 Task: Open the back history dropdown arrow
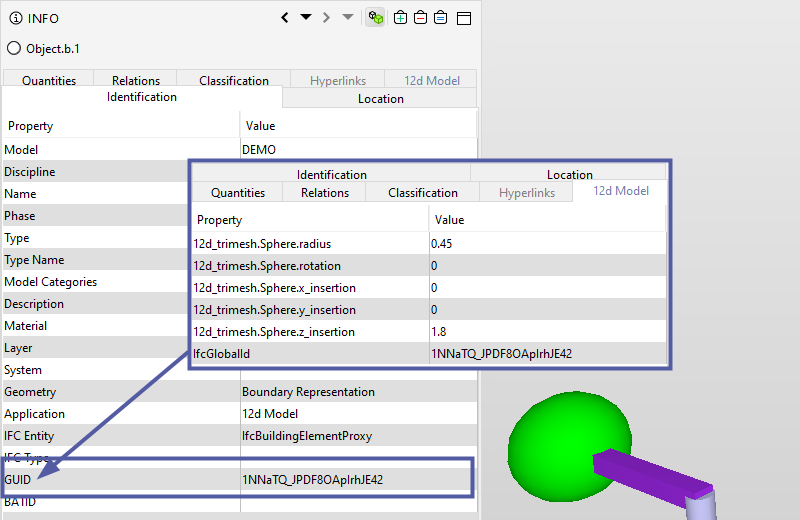tap(306, 17)
